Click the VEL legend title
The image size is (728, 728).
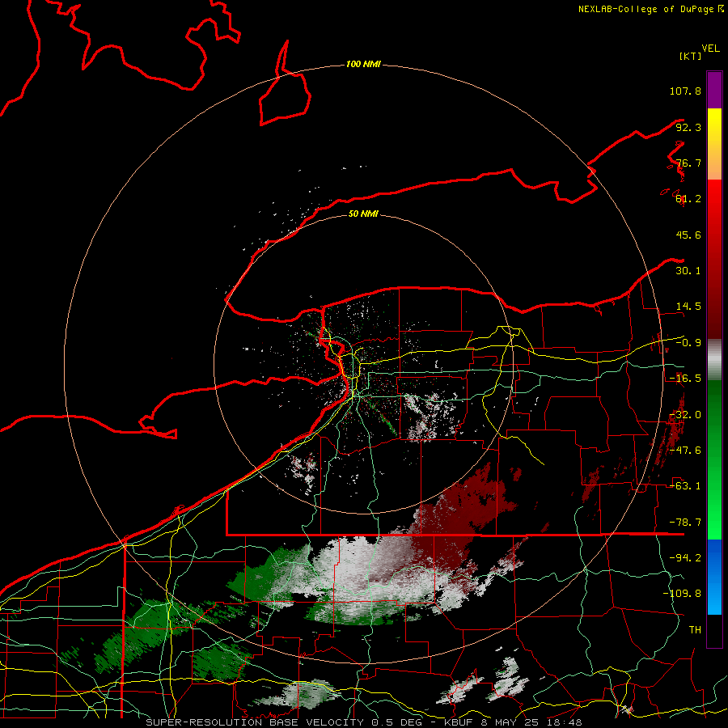pos(710,49)
